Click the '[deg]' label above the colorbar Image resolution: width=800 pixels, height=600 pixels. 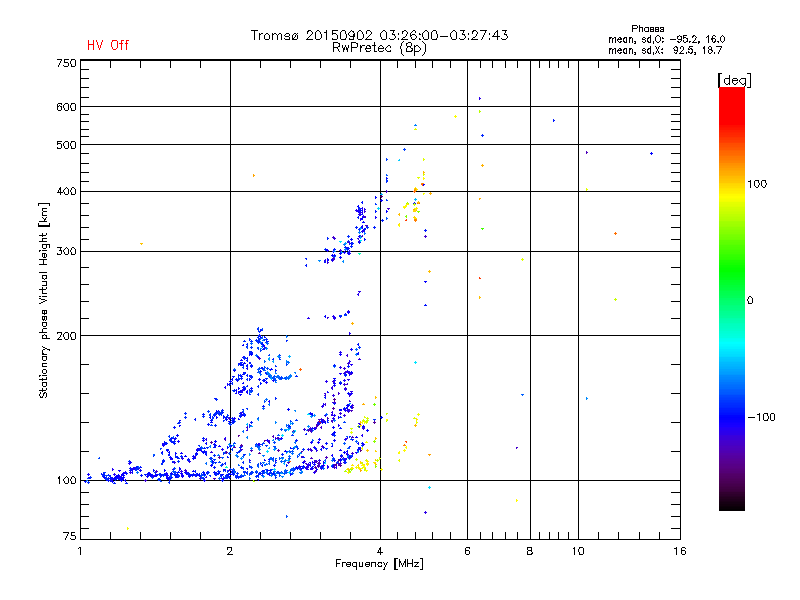pyautogui.click(x=734, y=80)
